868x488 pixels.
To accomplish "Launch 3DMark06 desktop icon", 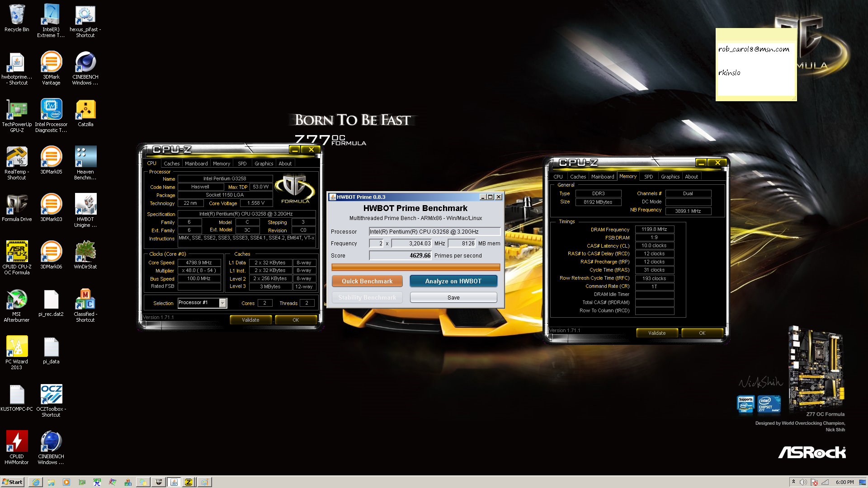I will (51, 255).
